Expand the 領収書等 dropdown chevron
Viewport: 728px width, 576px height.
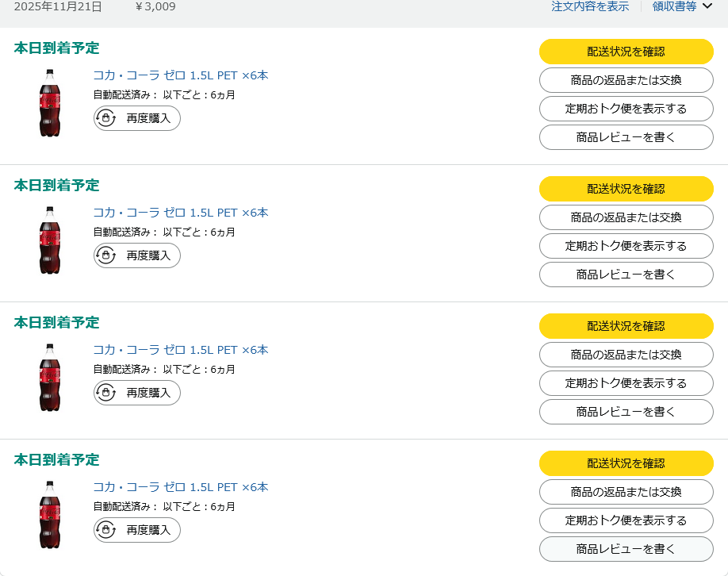(x=707, y=6)
